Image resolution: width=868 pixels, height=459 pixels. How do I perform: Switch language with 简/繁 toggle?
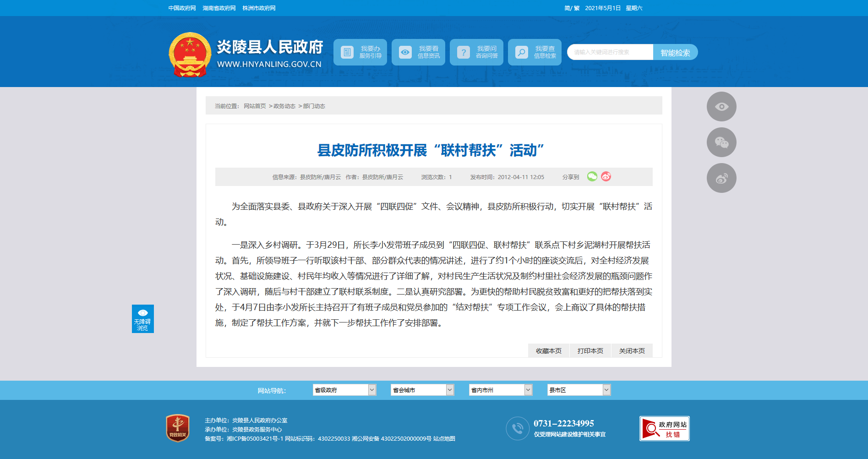pyautogui.click(x=572, y=8)
